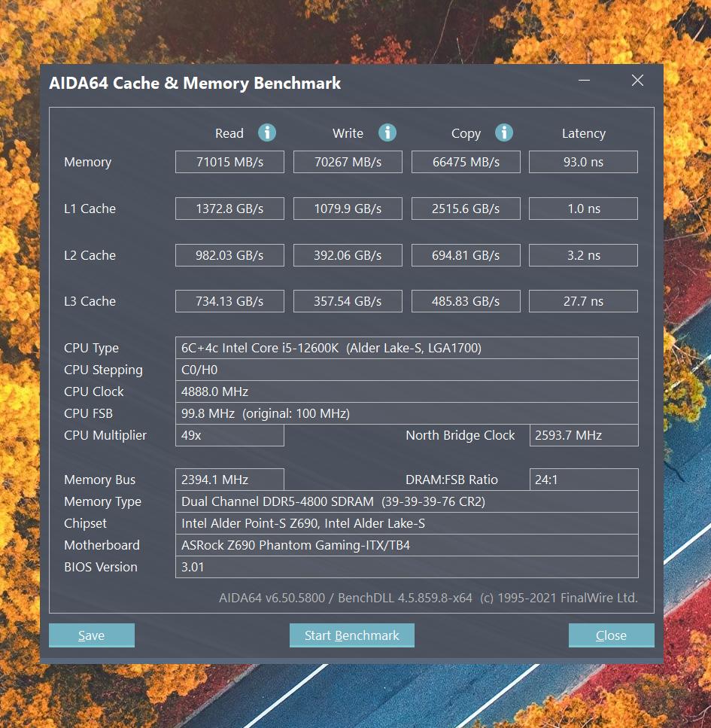
Task: Select the L1 Cache Read result field
Action: (x=229, y=208)
